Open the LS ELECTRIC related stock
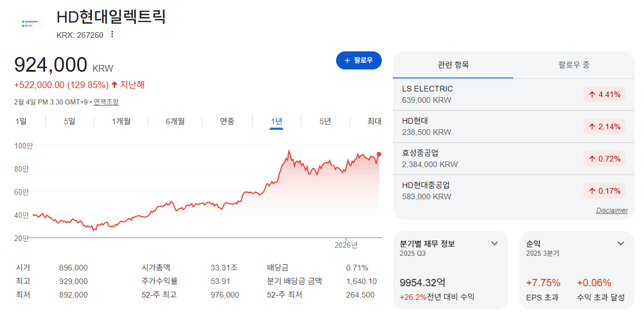The width and height of the screenshot is (644, 319). 513,94
